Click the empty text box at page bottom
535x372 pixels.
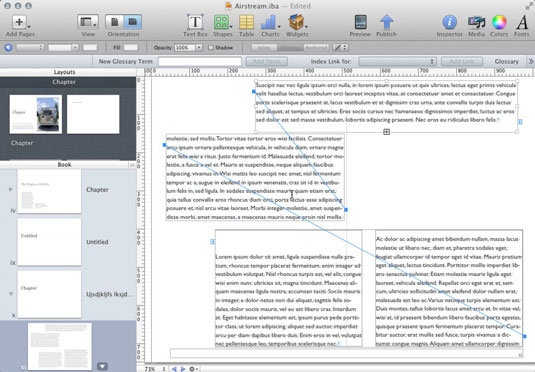(346, 353)
